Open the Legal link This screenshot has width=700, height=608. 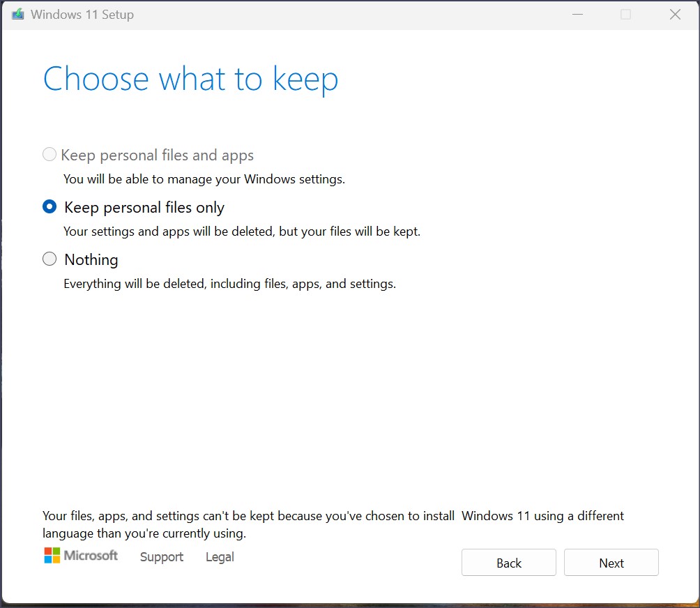[x=220, y=556]
